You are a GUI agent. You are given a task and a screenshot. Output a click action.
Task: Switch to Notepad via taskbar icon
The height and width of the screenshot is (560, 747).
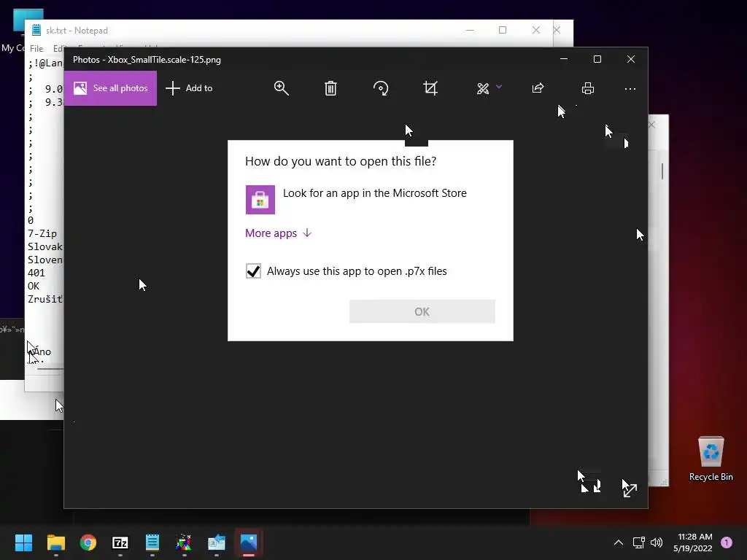pyautogui.click(x=152, y=542)
